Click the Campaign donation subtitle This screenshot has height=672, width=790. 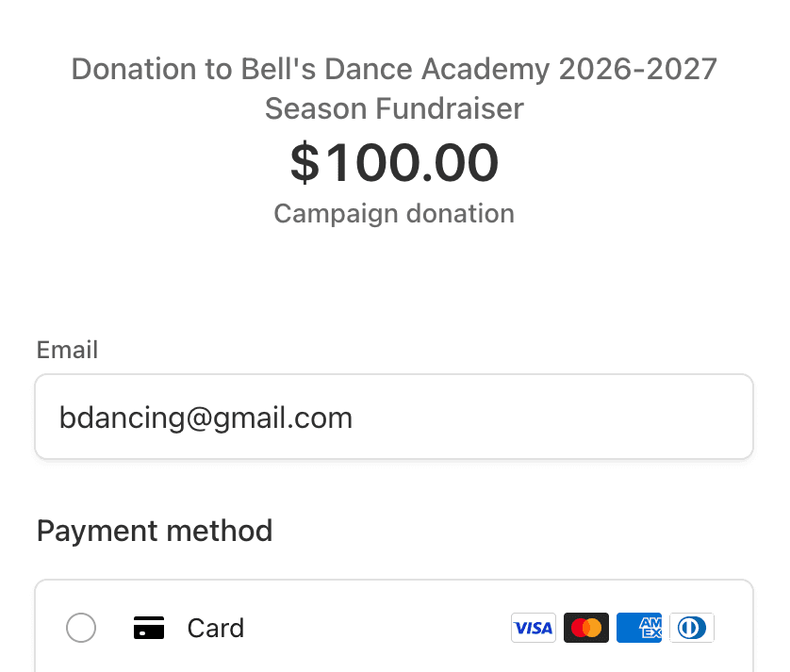[x=394, y=214]
